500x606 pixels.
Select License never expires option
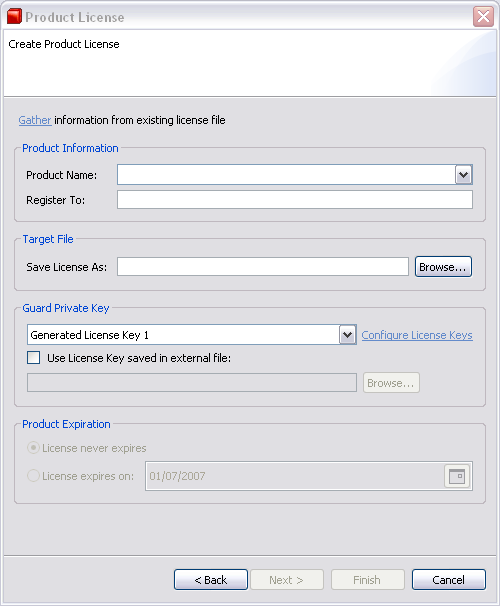(33, 448)
